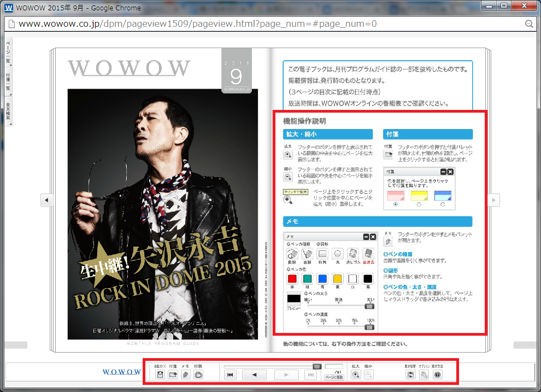
Task: Click the black プレビュー pen preview box
Action: pos(294,299)
